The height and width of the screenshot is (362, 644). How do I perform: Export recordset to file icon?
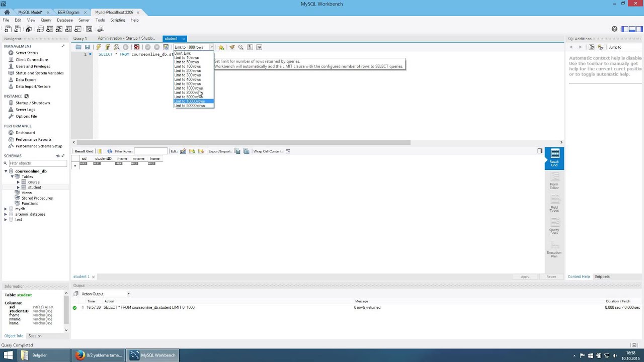pyautogui.click(x=237, y=151)
